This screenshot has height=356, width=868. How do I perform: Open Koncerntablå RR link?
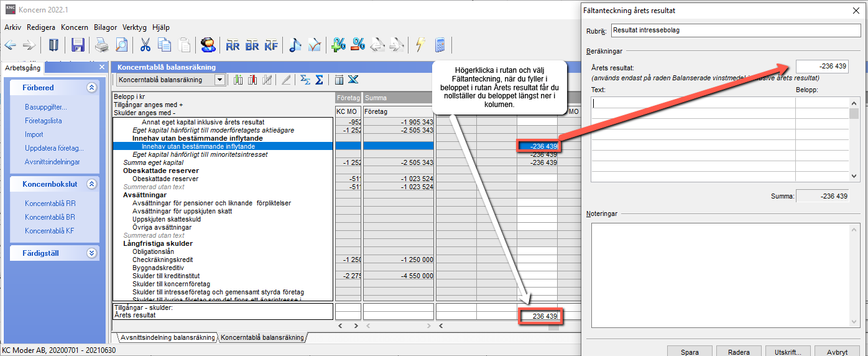coord(50,204)
